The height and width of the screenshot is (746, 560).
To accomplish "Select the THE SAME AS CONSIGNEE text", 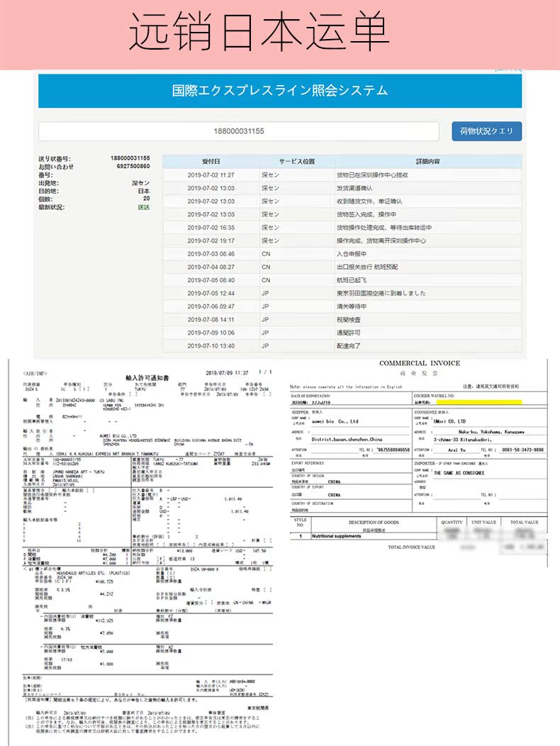I will click(x=459, y=473).
